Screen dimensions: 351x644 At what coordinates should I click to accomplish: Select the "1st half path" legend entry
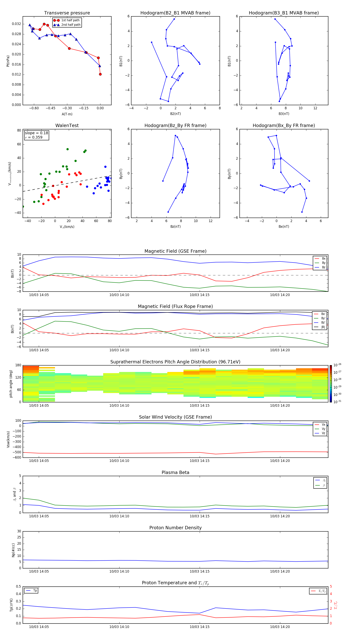(x=67, y=20)
